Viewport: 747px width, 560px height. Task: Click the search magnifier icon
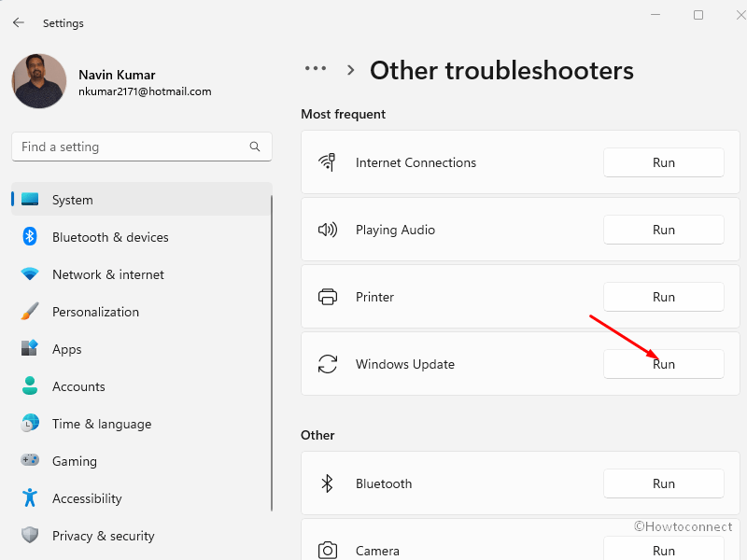pyautogui.click(x=255, y=147)
